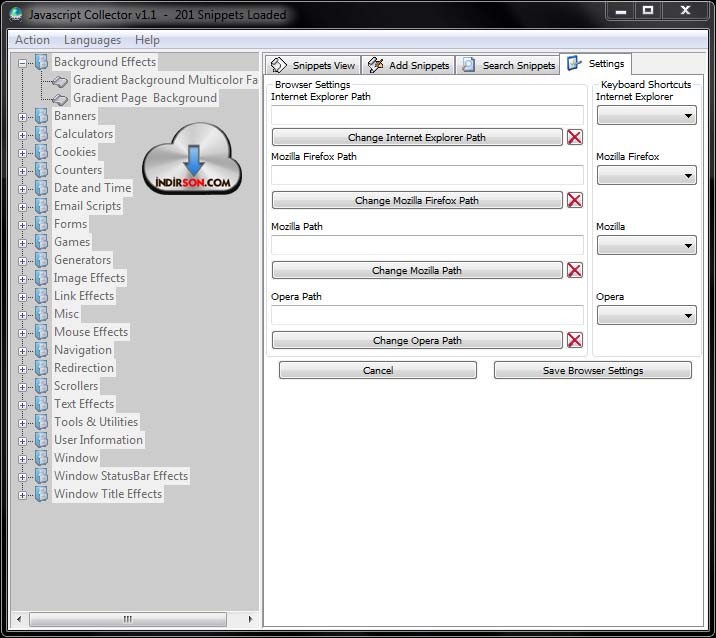Screen dimensions: 716x638
Task: Clear the Mozilla path with red X
Action: pos(574,270)
